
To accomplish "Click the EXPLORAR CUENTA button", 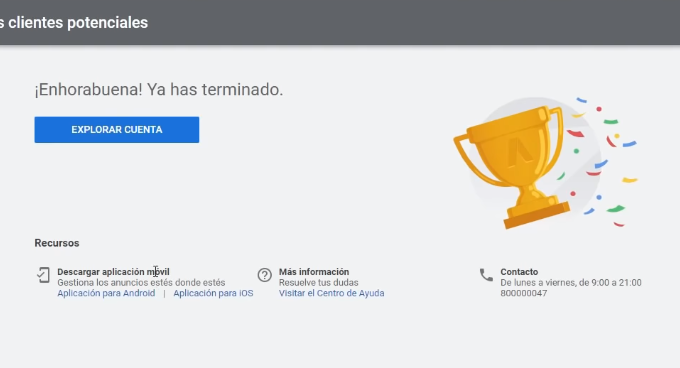I will [x=117, y=130].
